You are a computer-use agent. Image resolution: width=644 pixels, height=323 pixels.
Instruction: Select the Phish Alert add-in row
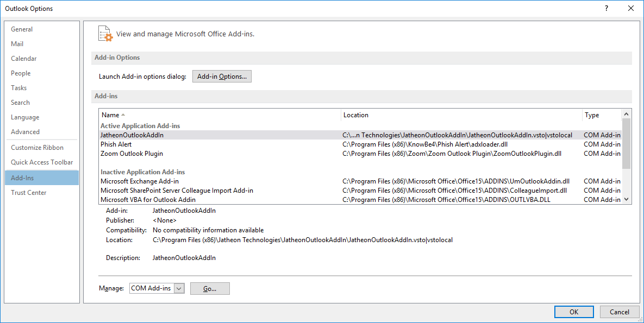click(x=361, y=144)
